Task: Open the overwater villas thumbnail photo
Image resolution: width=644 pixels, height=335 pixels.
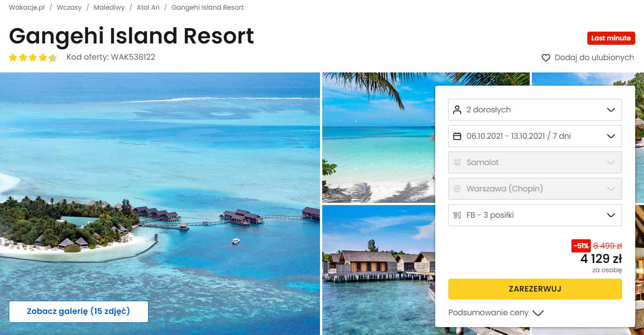Action: 378,269
